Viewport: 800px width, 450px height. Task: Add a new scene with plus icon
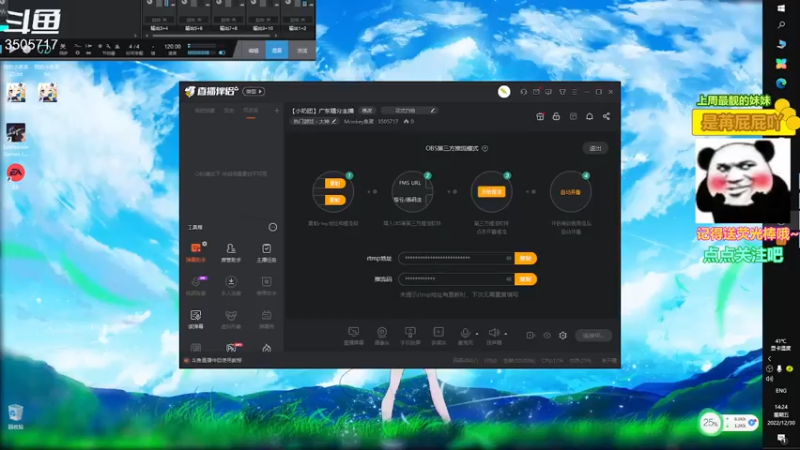pyautogui.click(x=277, y=110)
